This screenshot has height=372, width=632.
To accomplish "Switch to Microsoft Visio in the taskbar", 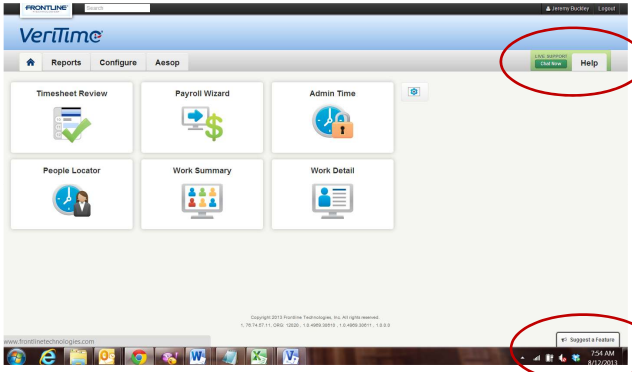I will (x=290, y=357).
